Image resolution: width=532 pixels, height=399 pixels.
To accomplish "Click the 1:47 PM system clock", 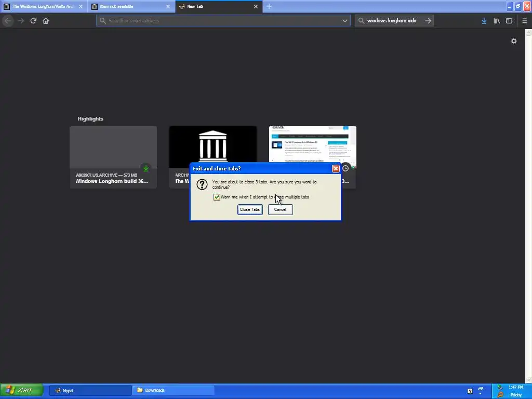I will pyautogui.click(x=516, y=387).
